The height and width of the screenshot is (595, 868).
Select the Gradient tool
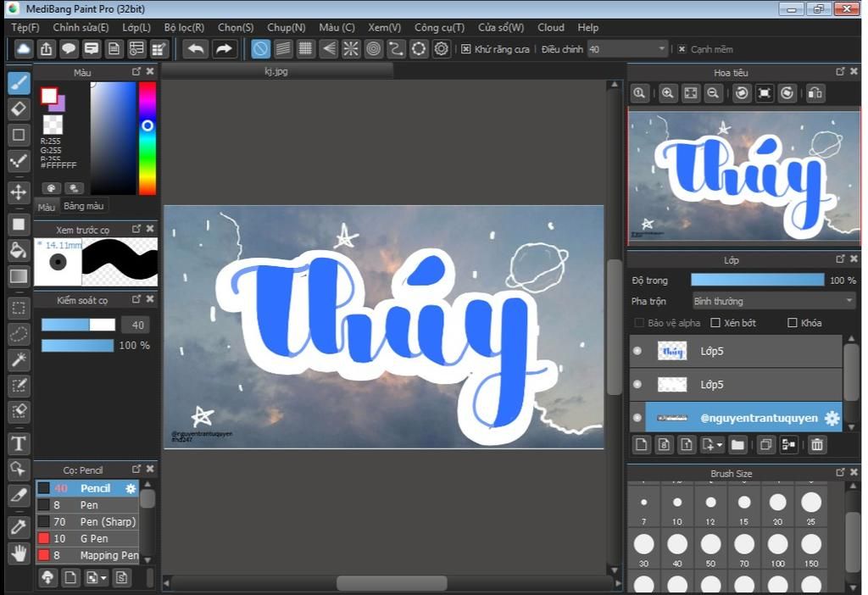[x=19, y=276]
